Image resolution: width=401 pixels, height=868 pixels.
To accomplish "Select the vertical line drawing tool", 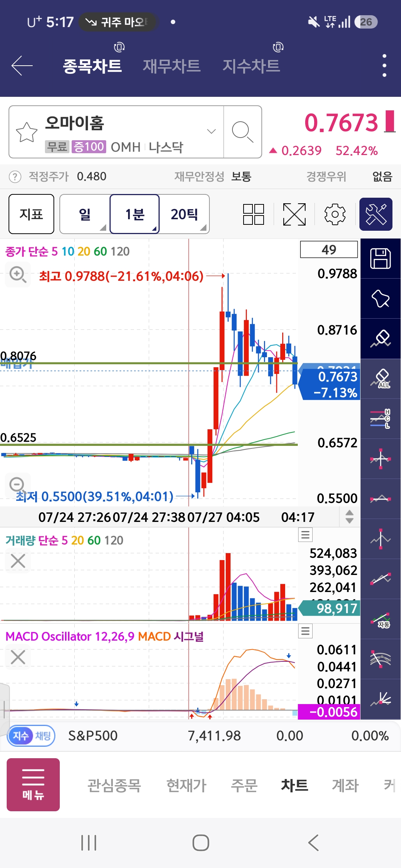I will click(381, 539).
